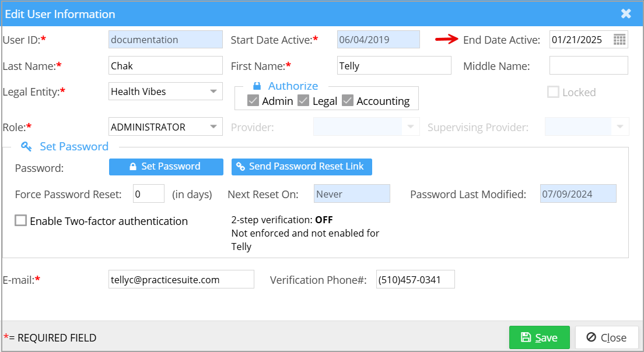Click the empty Middle Name field
644x352 pixels.
pyautogui.click(x=588, y=66)
